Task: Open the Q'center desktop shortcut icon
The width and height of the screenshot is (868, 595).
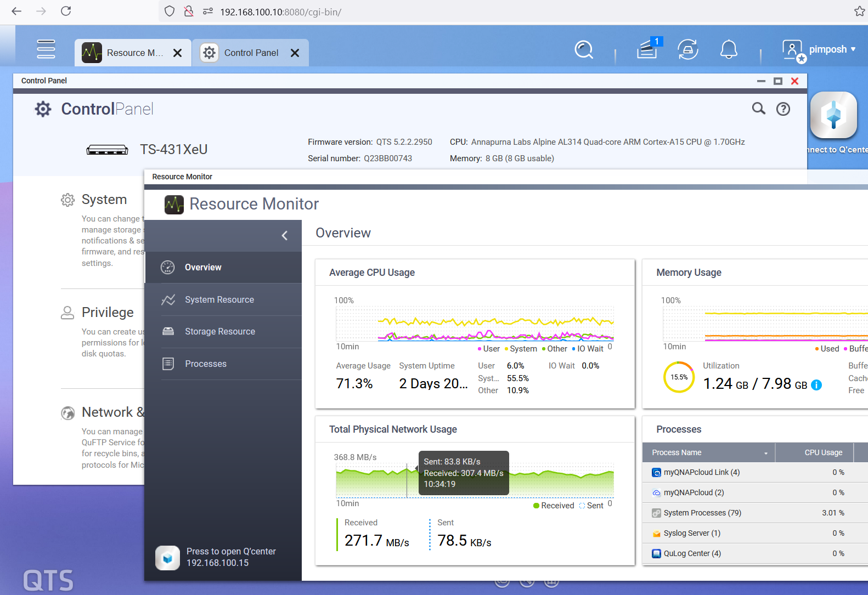Action: 833,115
